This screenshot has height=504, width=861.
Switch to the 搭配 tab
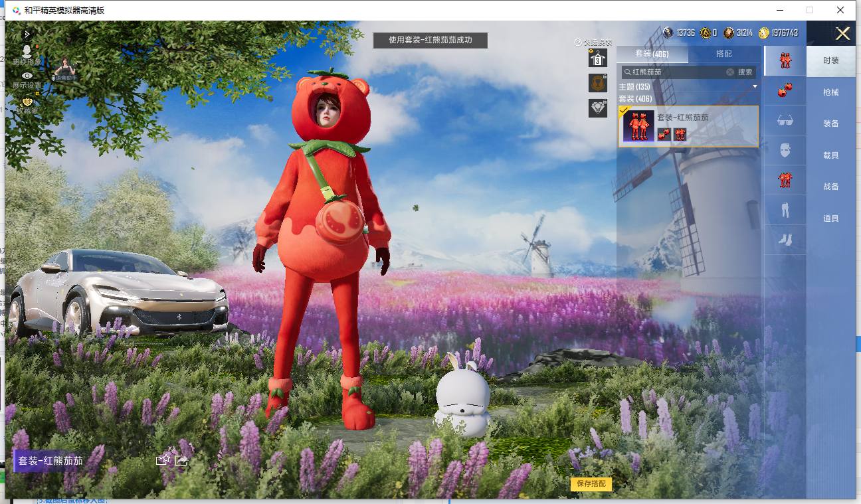point(724,54)
